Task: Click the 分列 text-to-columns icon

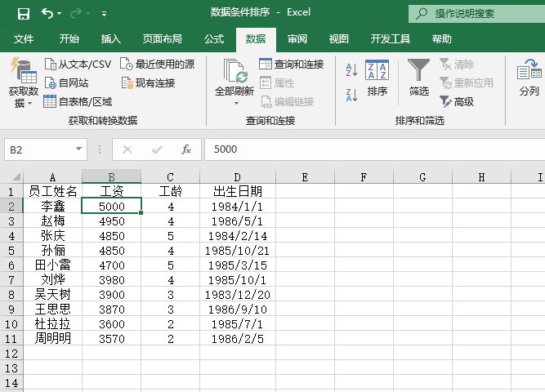Action: pos(529,69)
